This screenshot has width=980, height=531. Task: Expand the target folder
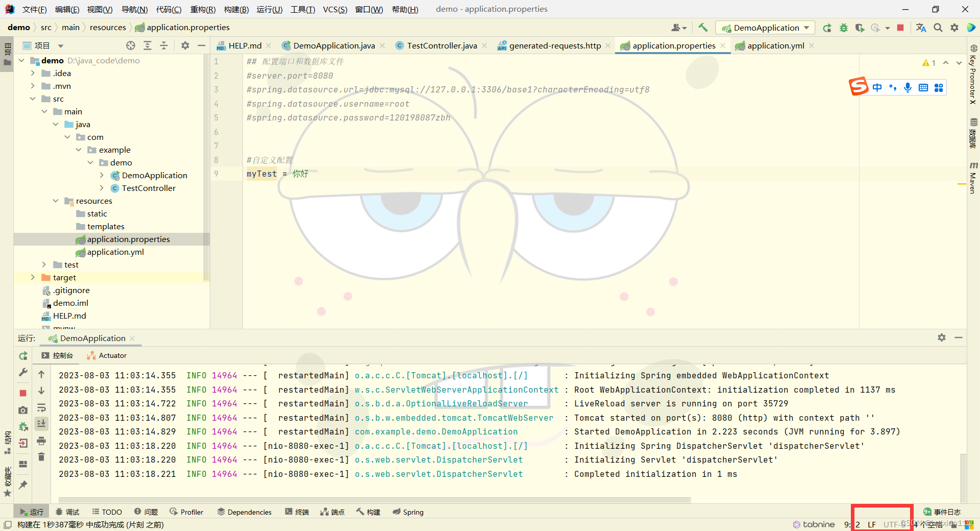point(33,277)
